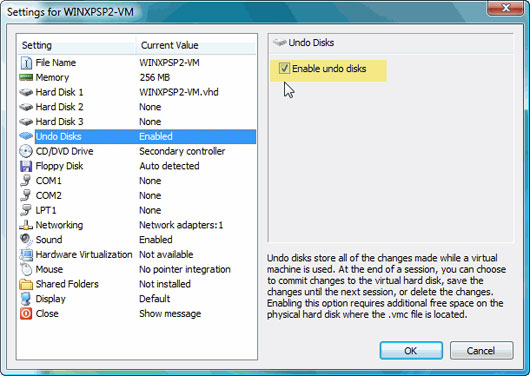Select the Networking label
530x376 pixels.
click(59, 225)
